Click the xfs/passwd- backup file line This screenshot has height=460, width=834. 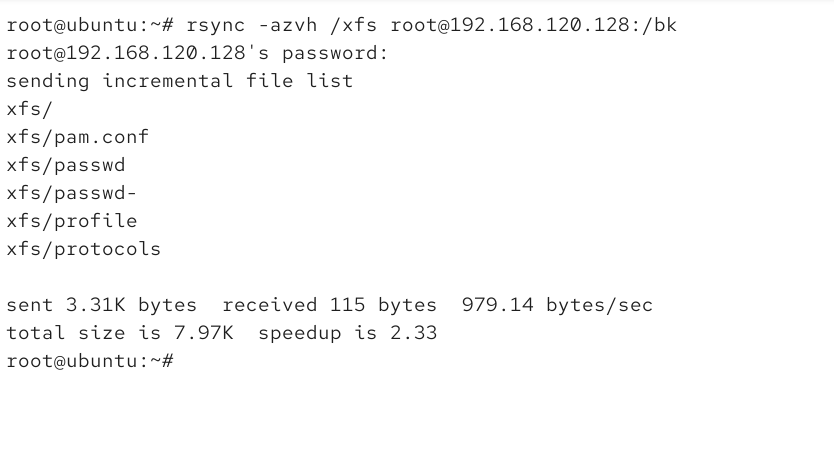(72, 193)
